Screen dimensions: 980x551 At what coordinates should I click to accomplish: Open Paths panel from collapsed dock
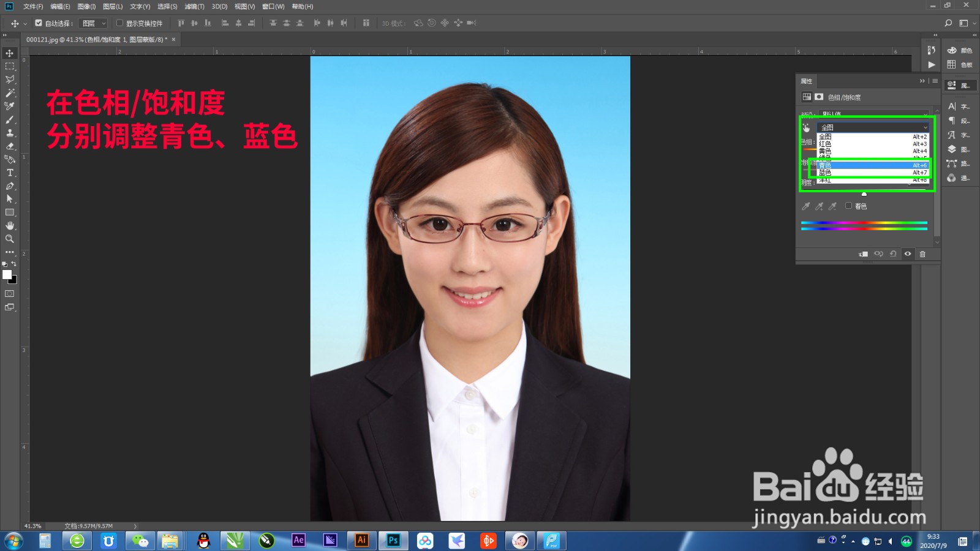coord(959,163)
